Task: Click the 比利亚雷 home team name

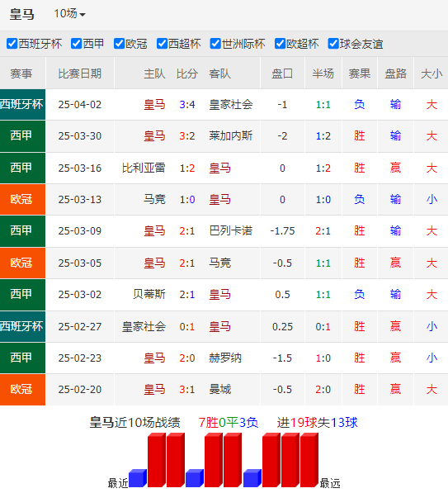Action: coord(144,168)
